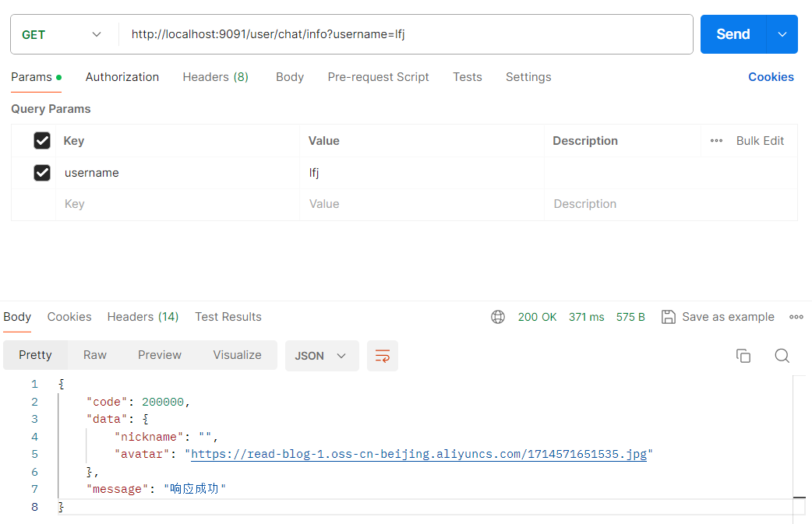
Task: Click the word-wrap icon next to JSON
Action: 382,356
